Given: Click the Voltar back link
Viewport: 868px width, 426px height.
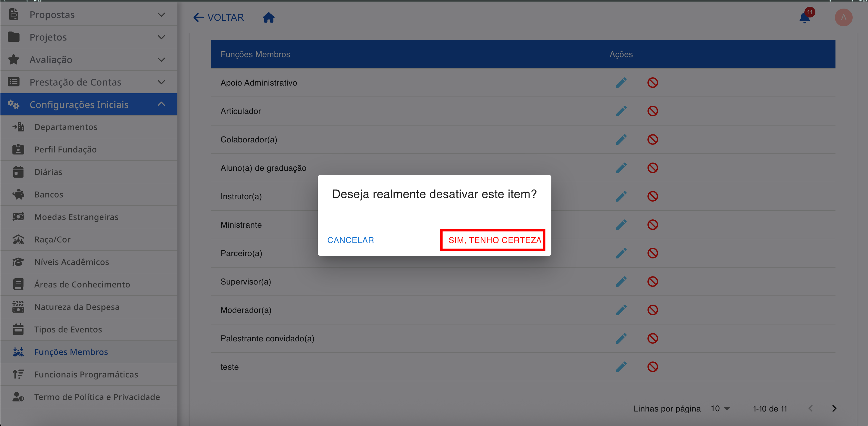Looking at the screenshot, I should (218, 17).
